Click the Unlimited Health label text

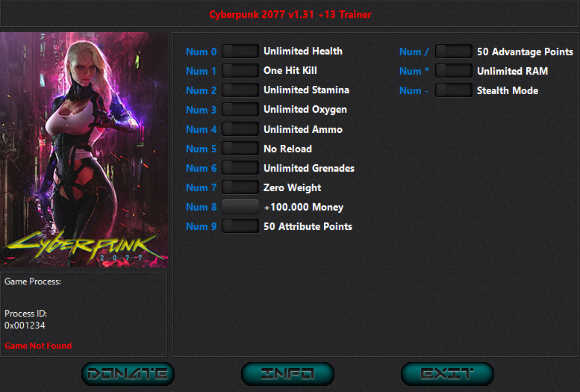click(x=303, y=51)
